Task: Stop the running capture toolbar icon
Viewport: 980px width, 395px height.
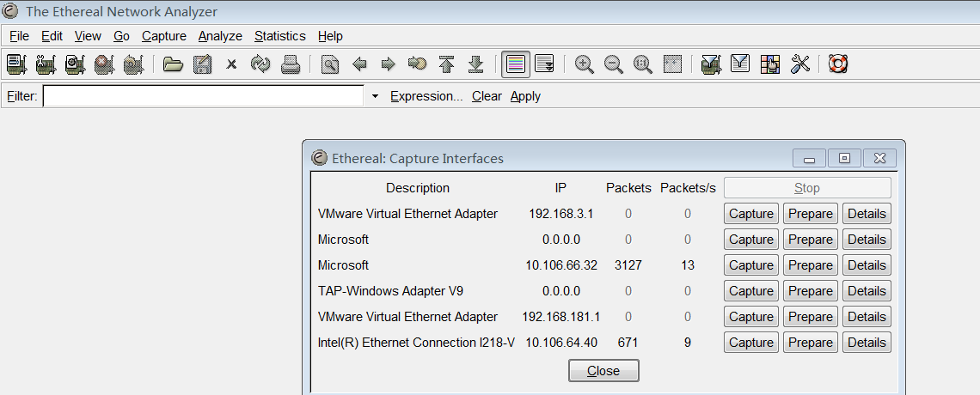Action: coord(104,64)
